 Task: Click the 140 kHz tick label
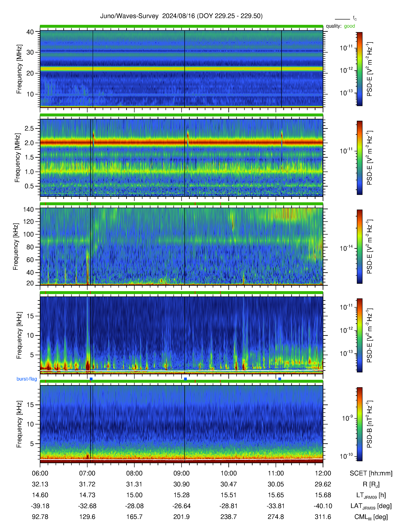tap(29, 209)
